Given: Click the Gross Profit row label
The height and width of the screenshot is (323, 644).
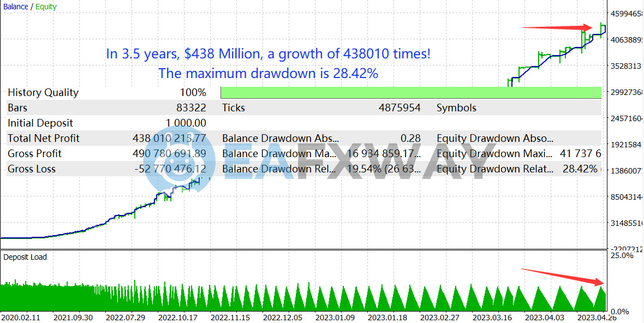Looking at the screenshot, I should click(x=34, y=154).
